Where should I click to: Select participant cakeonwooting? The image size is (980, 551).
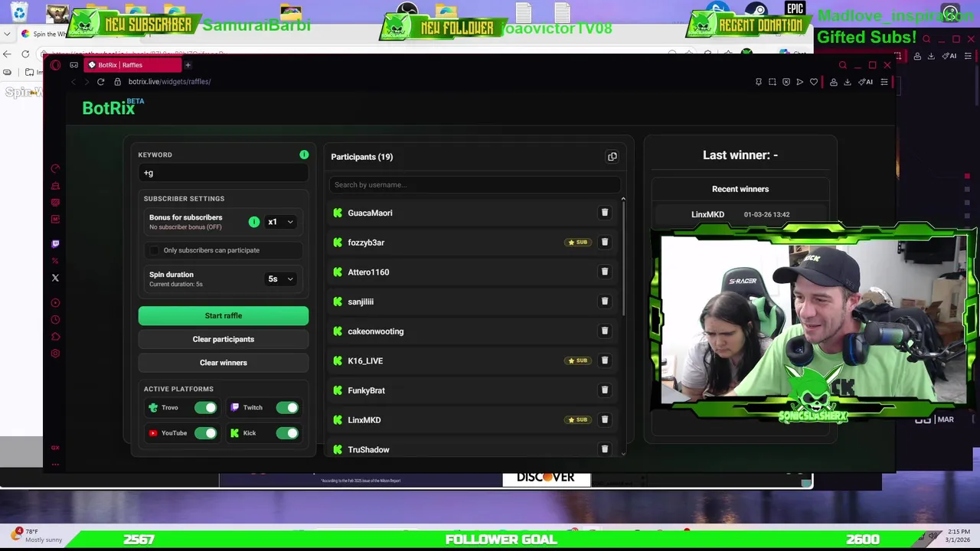click(x=375, y=331)
